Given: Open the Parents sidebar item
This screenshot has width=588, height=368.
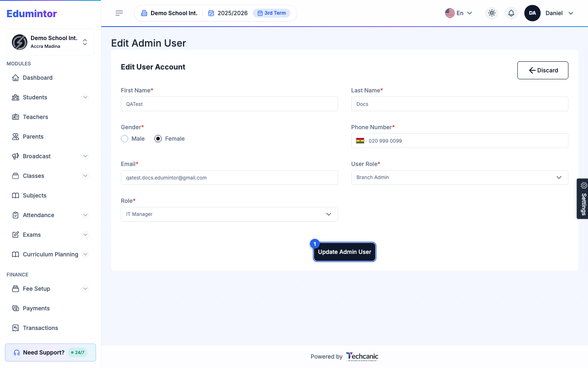Looking at the screenshot, I should (x=50, y=137).
